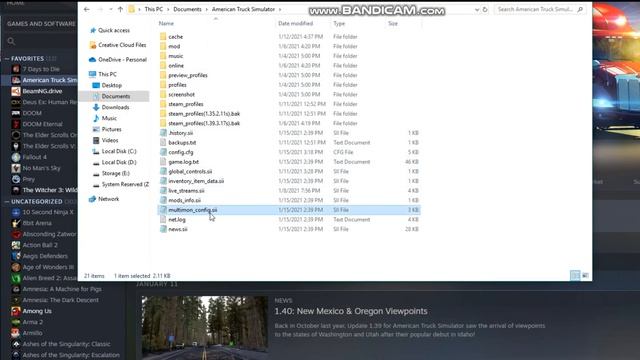The width and height of the screenshot is (640, 360).
Task: Select Quick access in navigation pane
Action: pyautogui.click(x=114, y=30)
